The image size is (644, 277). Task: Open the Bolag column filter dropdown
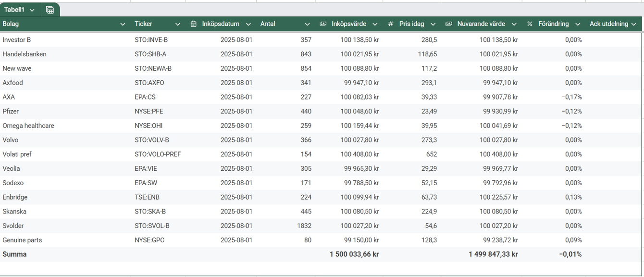click(123, 24)
